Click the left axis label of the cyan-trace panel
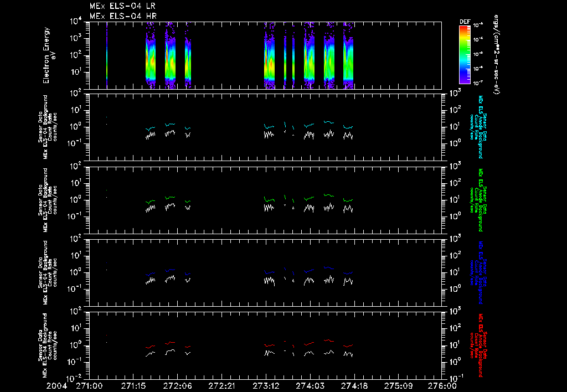The height and width of the screenshot is (392, 567). (48, 127)
